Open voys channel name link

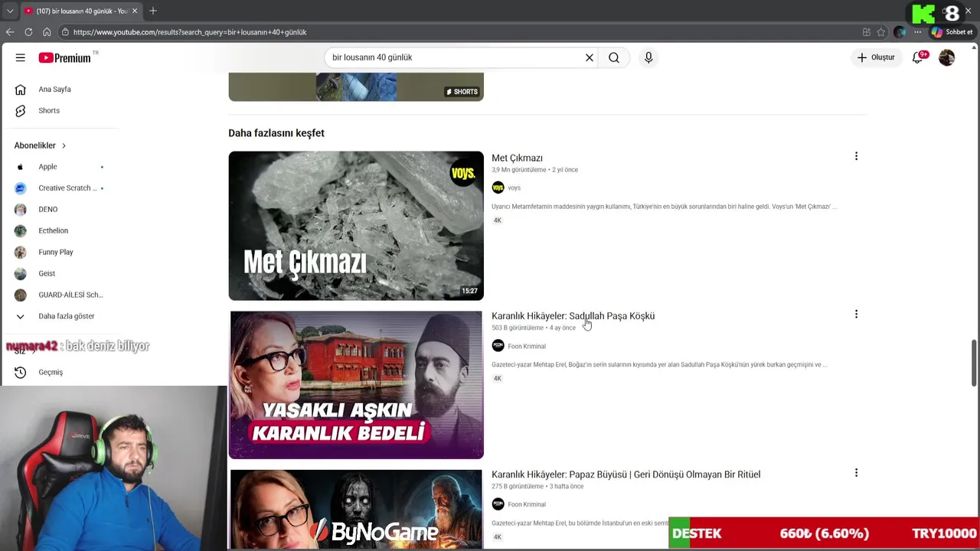(x=514, y=188)
